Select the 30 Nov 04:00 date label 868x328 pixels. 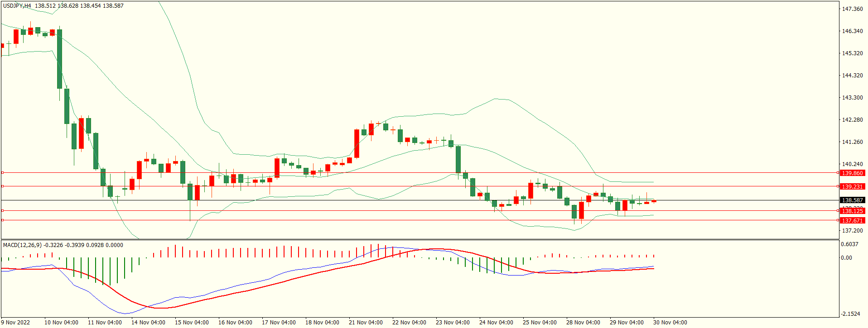[x=670, y=323]
